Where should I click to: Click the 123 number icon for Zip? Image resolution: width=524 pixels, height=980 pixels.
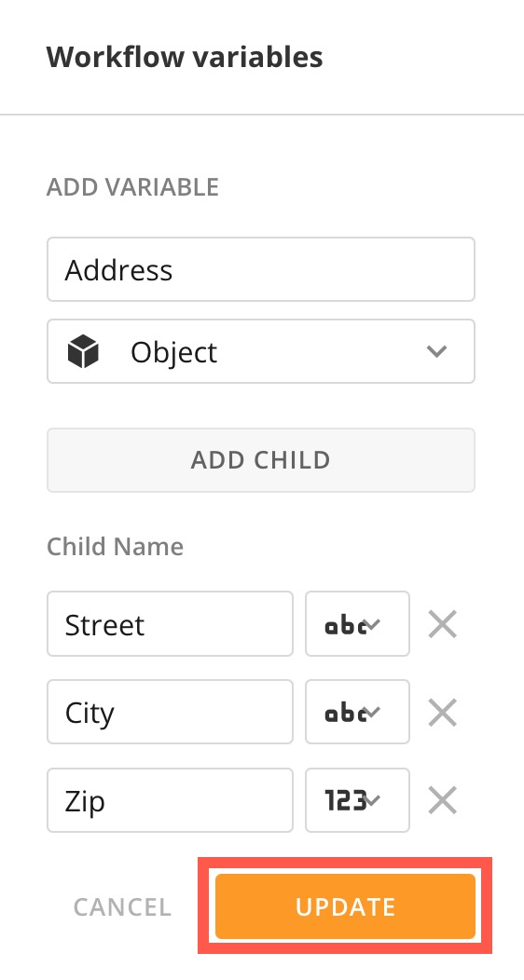[345, 800]
